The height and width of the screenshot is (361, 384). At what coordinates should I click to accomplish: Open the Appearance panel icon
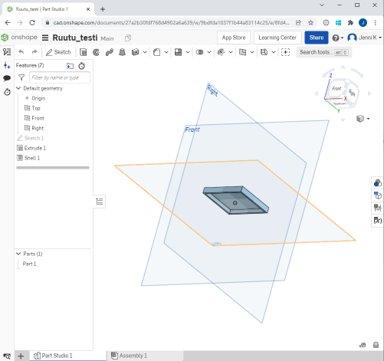378,183
